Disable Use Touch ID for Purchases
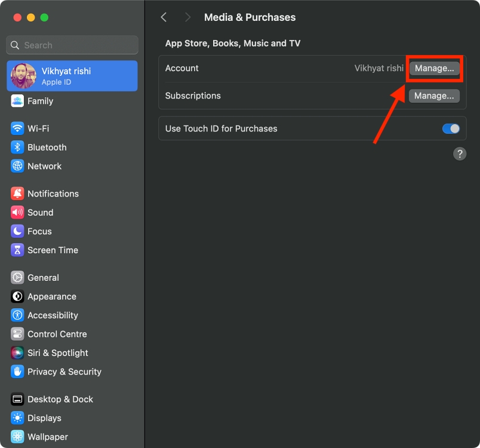The image size is (480, 448). 451,128
